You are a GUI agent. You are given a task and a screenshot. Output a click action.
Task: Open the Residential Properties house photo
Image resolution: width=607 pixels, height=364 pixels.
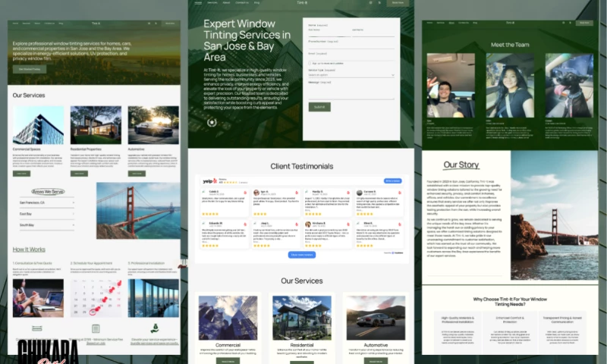pyautogui.click(x=96, y=125)
